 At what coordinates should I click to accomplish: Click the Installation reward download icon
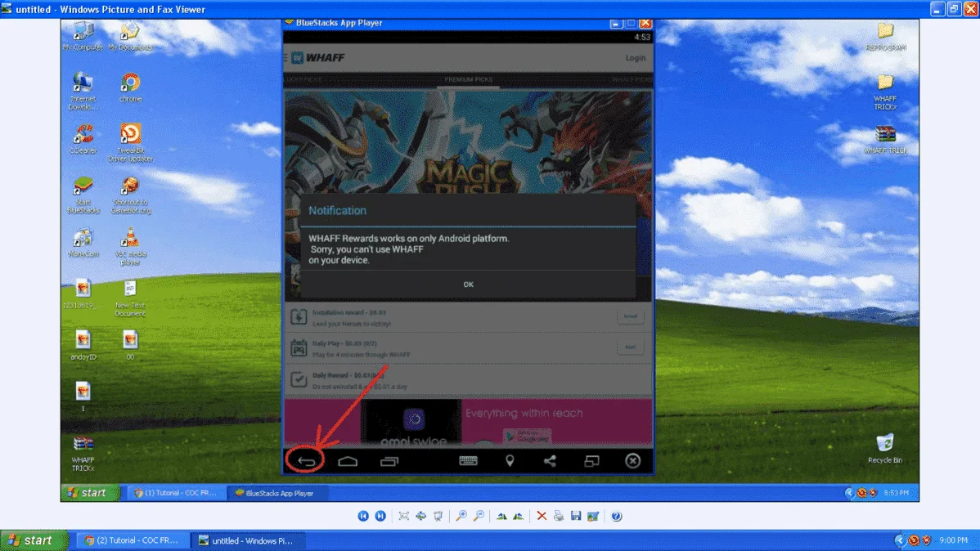pyautogui.click(x=298, y=316)
